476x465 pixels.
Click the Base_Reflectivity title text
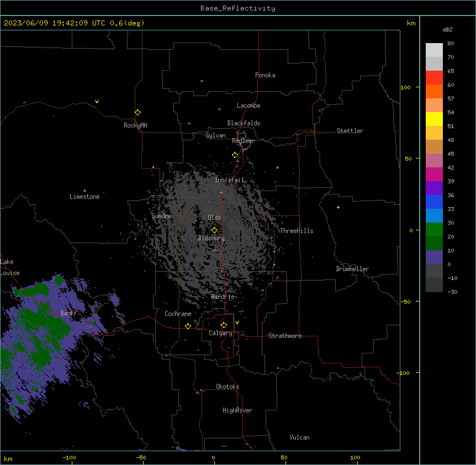pos(238,8)
